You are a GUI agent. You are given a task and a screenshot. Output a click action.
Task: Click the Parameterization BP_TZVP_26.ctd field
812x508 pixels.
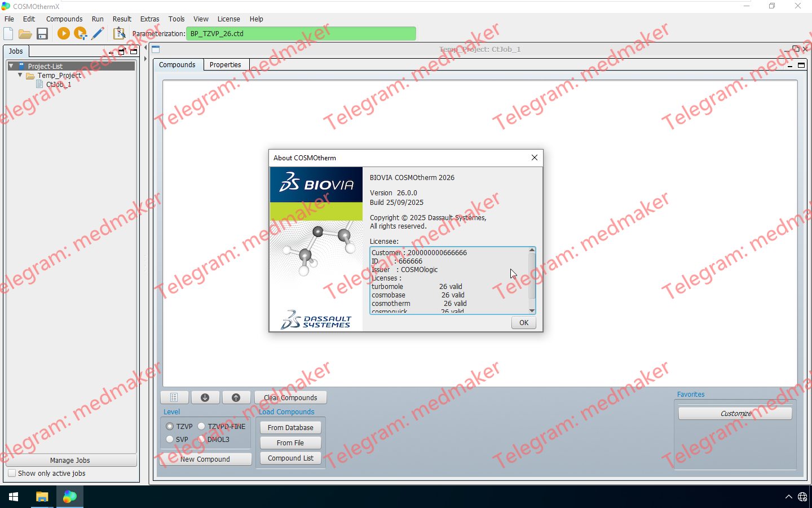[x=301, y=34]
